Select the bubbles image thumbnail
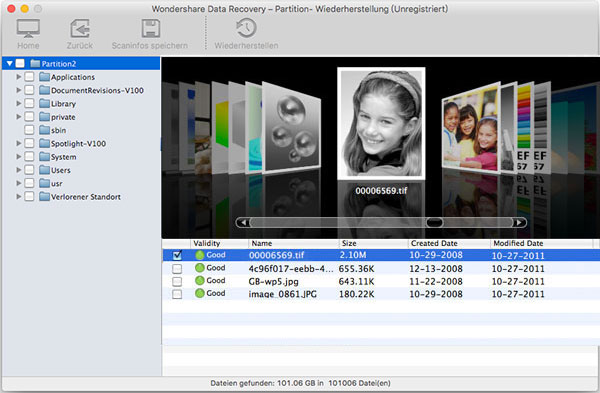600x393 pixels. click(293, 128)
